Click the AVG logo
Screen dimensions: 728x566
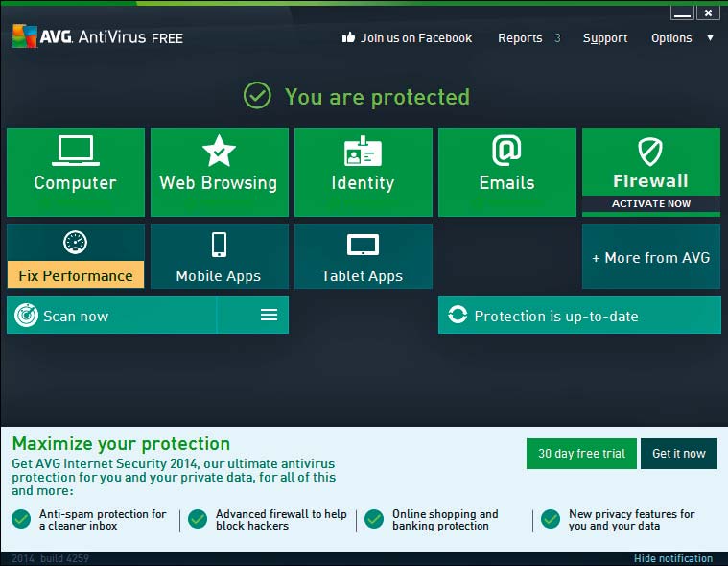click(x=24, y=35)
